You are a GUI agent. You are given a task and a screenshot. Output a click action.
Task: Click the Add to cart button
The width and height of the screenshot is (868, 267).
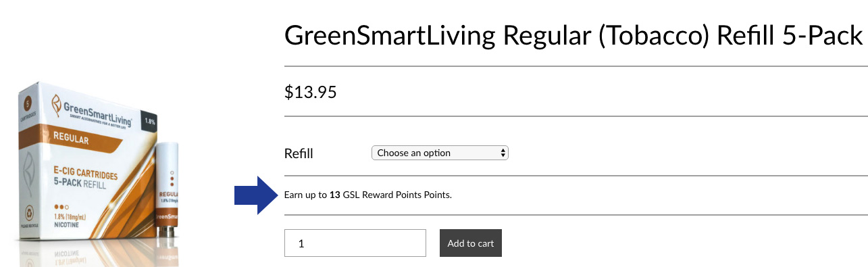[x=471, y=243]
